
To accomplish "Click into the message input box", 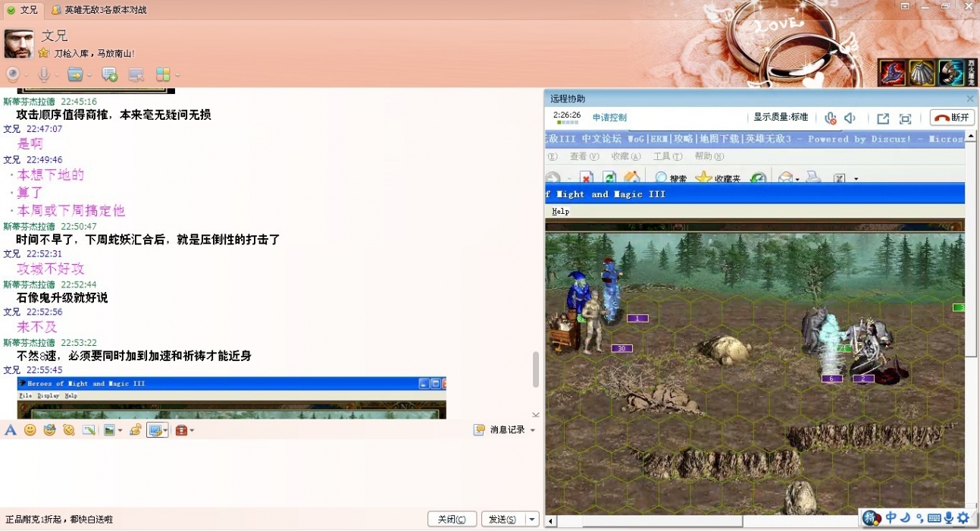I will click(269, 472).
